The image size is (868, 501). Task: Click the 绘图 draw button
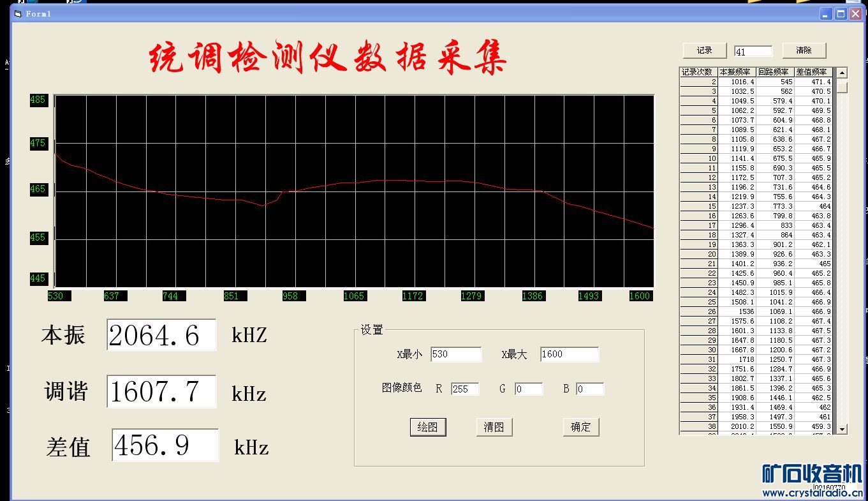point(427,427)
